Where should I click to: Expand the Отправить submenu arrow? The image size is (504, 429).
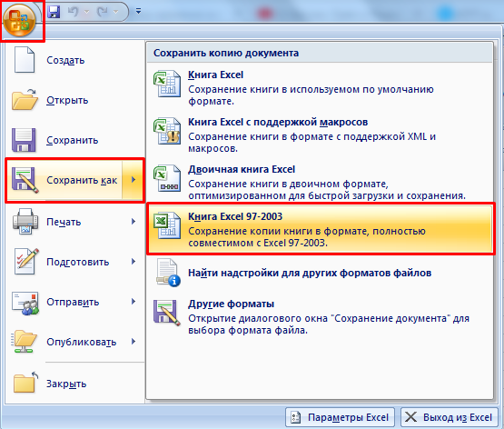[133, 302]
